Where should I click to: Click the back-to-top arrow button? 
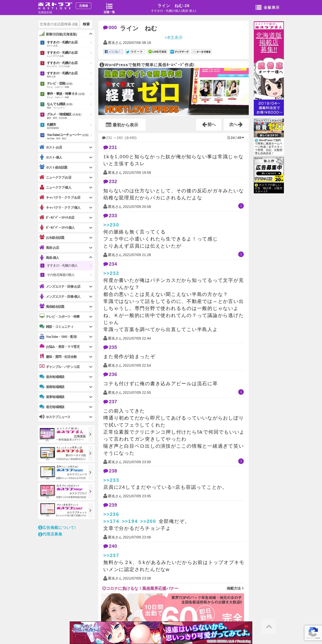pos(269,627)
